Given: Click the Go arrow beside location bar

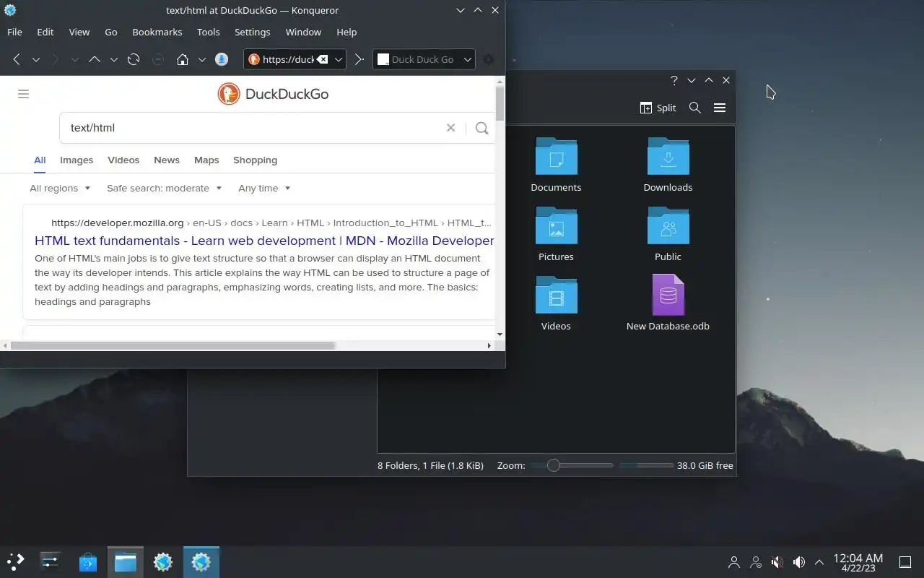Looking at the screenshot, I should 359,59.
